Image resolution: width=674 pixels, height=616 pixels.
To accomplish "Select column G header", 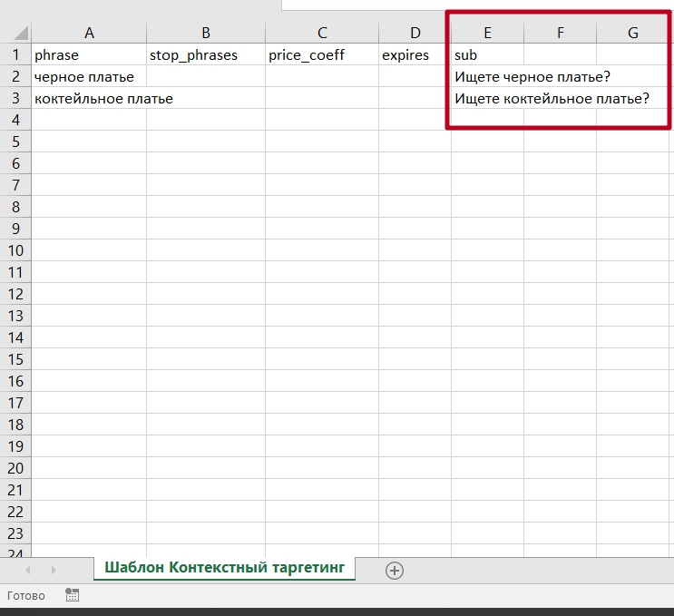I will 633,33.
